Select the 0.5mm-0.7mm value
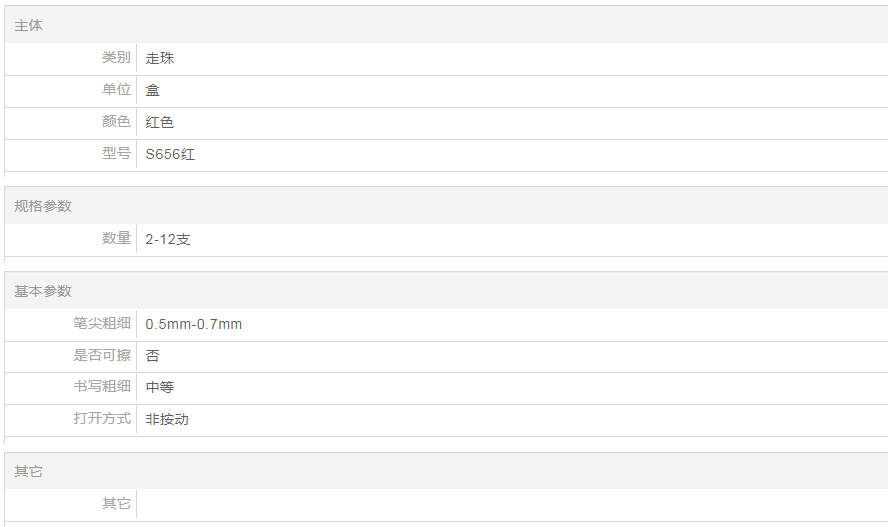The image size is (895, 527). (x=193, y=324)
